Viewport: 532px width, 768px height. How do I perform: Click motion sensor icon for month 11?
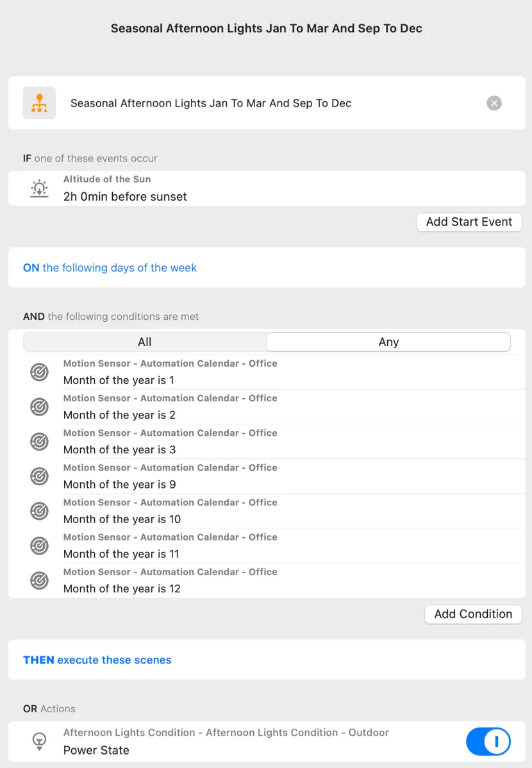click(x=39, y=546)
